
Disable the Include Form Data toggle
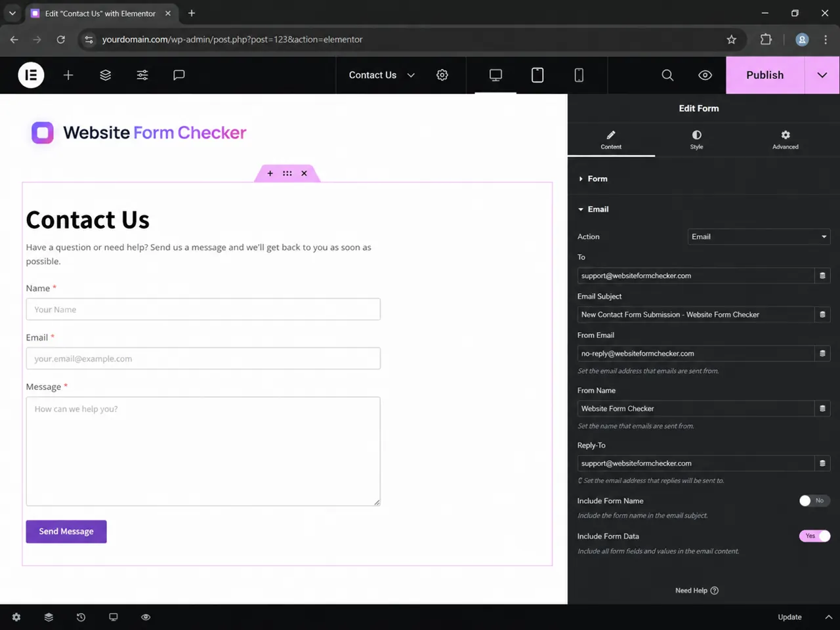tap(814, 536)
